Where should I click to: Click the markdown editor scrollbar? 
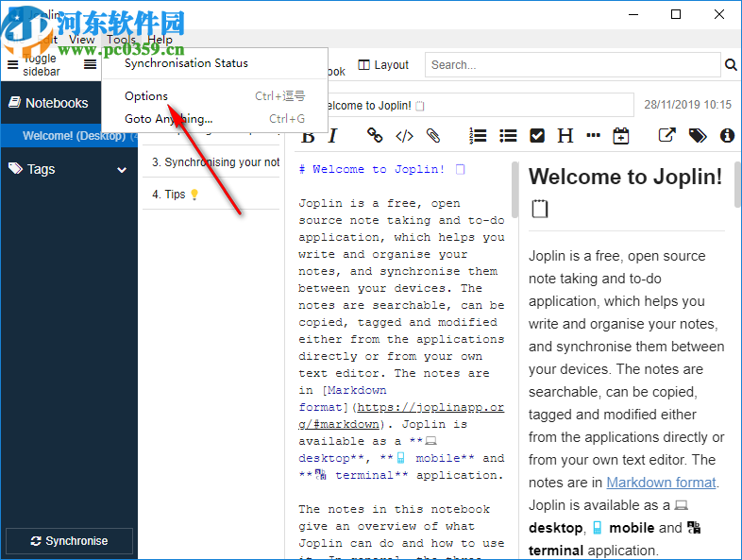[514, 191]
